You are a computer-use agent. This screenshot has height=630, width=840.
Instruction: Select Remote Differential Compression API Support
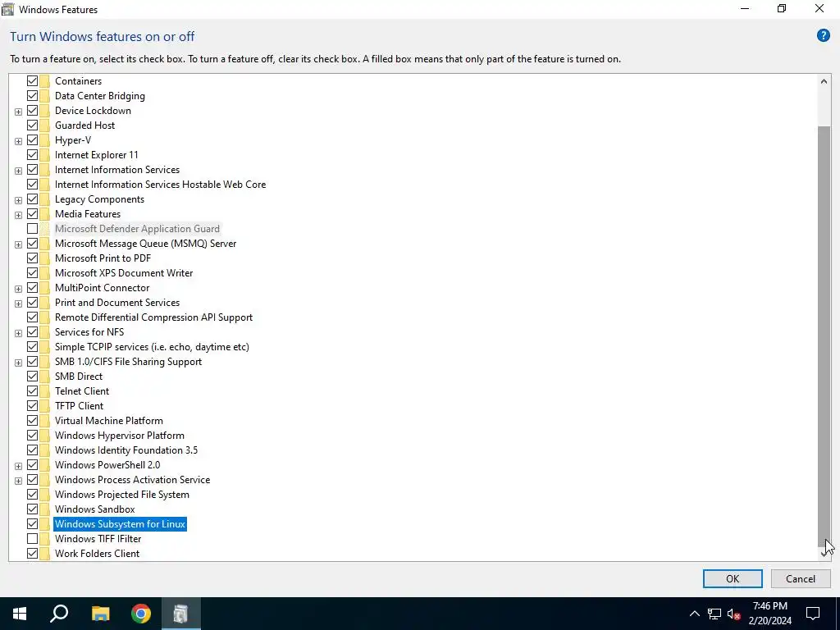[x=153, y=317]
